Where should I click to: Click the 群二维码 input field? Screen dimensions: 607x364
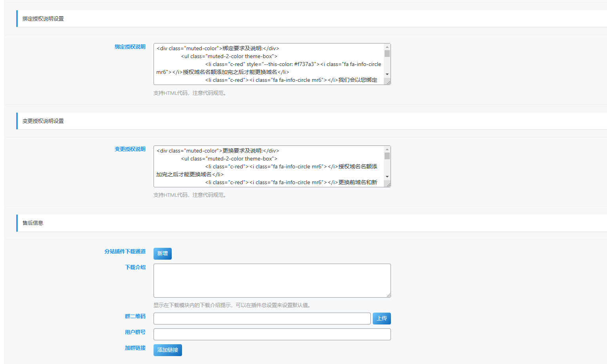[x=262, y=319]
